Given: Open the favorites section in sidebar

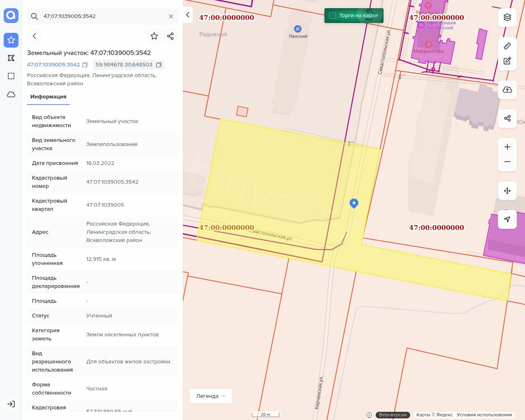Looking at the screenshot, I should point(11,40).
